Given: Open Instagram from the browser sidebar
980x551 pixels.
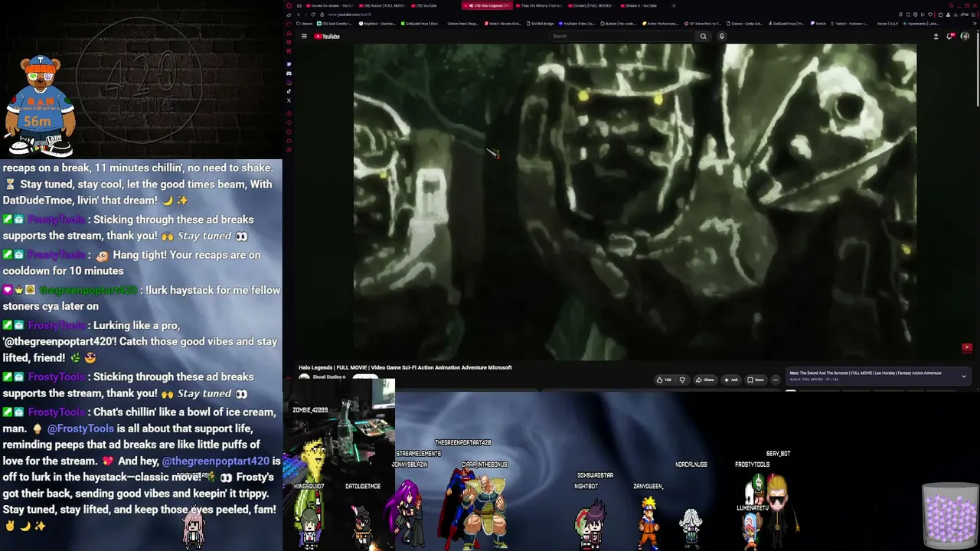Looking at the screenshot, I should pyautogui.click(x=289, y=83).
